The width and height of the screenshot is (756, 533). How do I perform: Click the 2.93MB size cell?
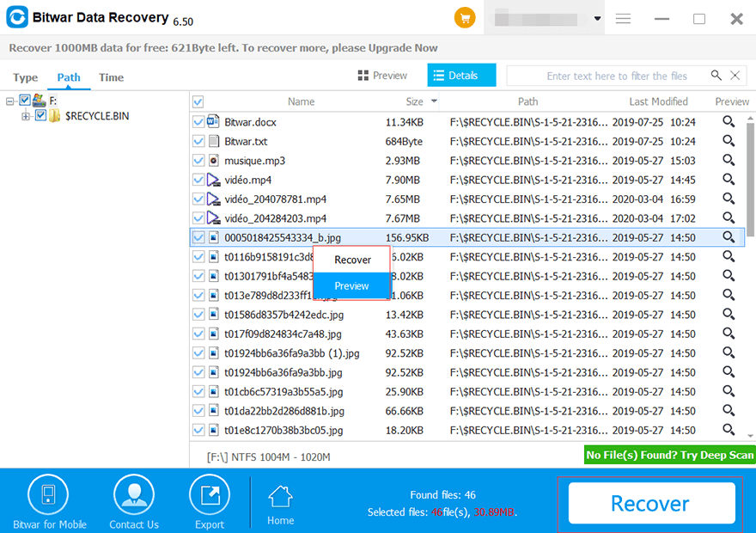coord(403,160)
